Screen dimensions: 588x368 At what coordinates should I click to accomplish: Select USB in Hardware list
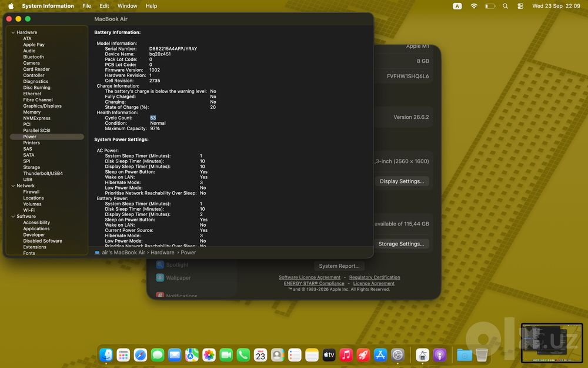coord(28,180)
